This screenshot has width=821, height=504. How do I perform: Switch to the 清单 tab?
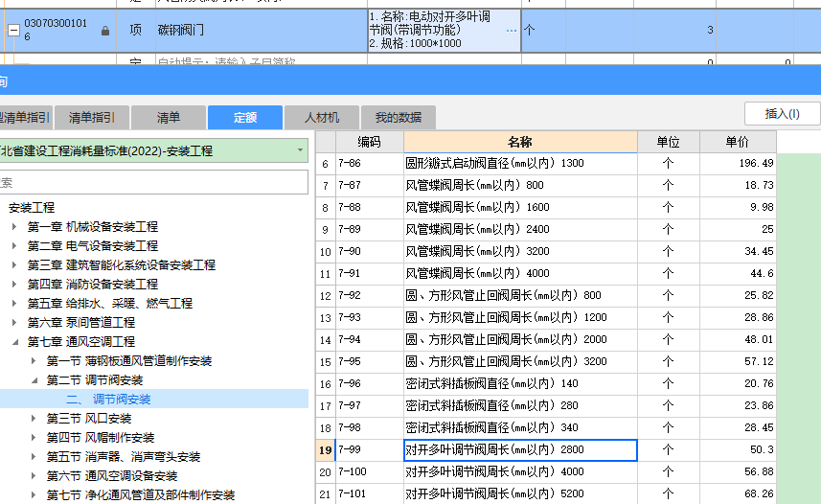point(168,117)
